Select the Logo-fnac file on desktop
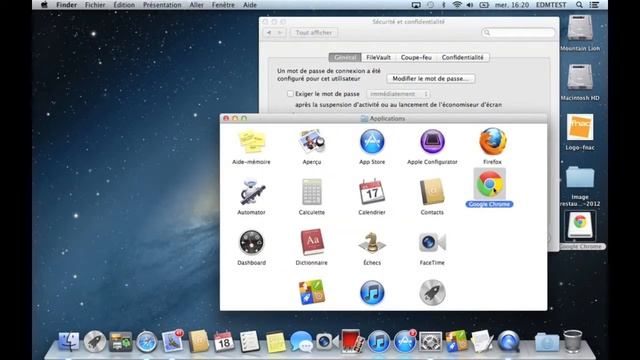 pyautogui.click(x=580, y=127)
